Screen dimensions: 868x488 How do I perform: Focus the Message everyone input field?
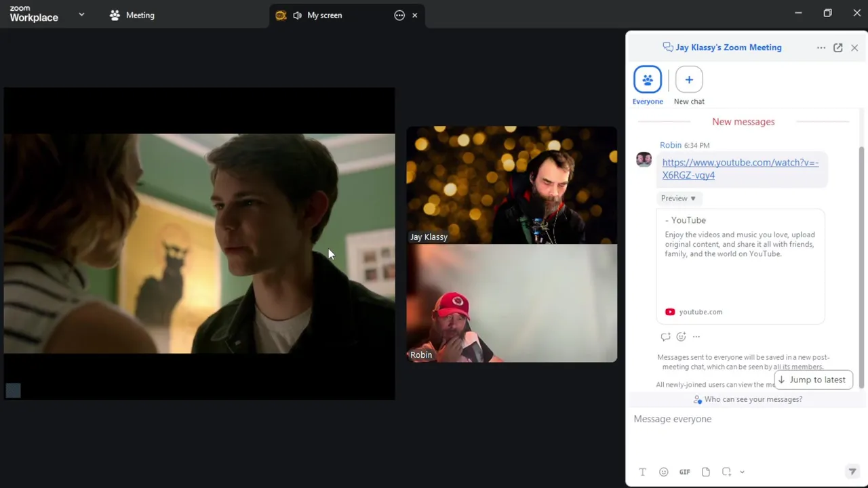tap(745, 419)
